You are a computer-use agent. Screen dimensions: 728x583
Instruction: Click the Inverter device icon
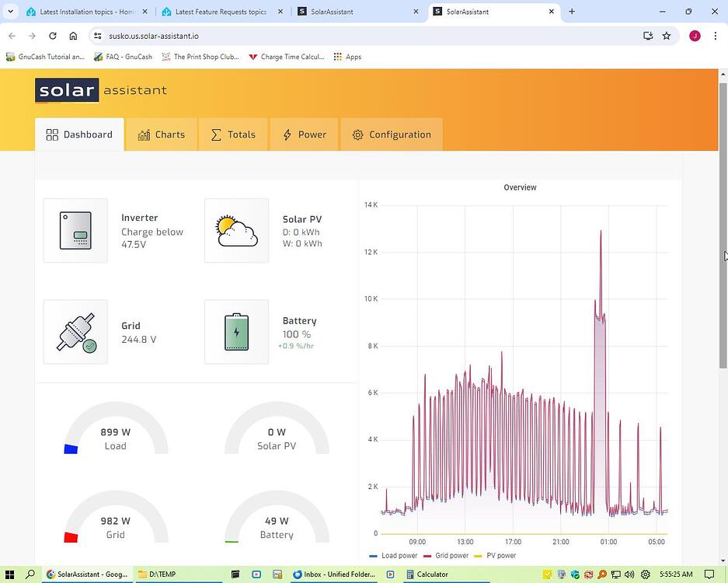[75, 231]
